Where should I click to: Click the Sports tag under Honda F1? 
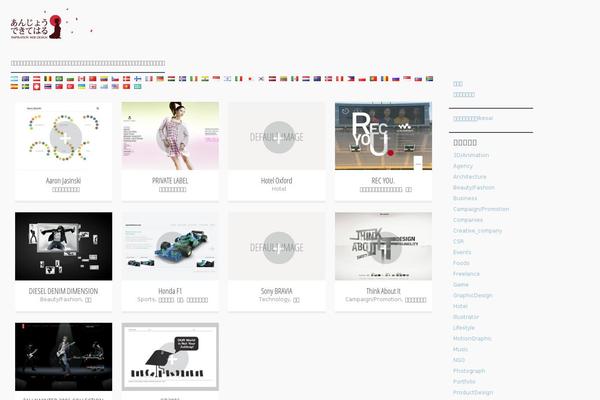click(146, 299)
